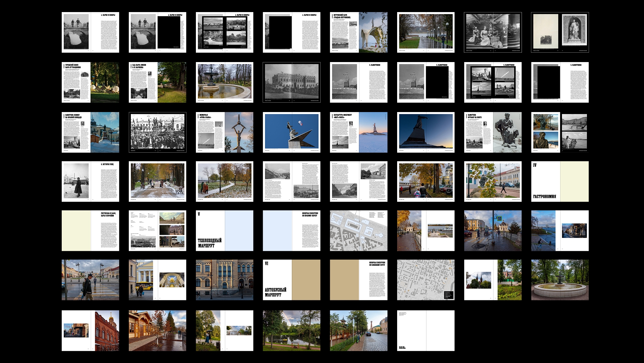Select the 'Скульптура-монумент Мать-Волга' spread
This screenshot has width=644, height=363.
[359, 132]
